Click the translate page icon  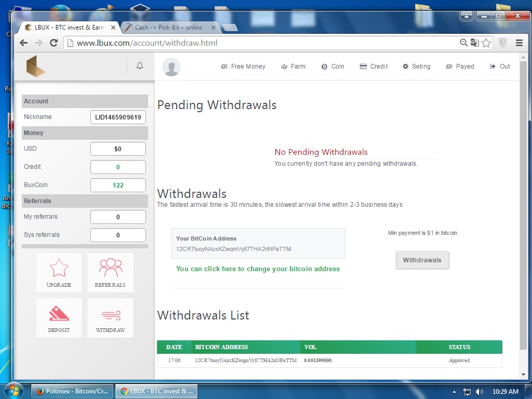[x=475, y=43]
